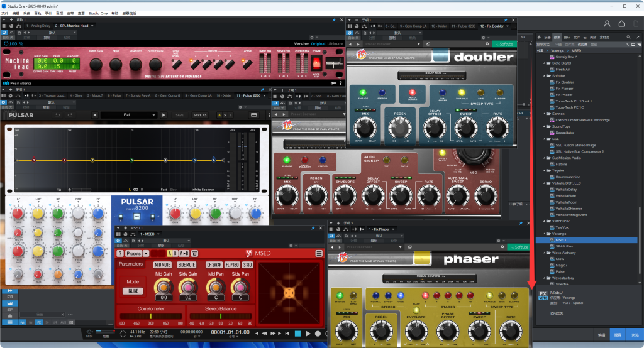Image resolution: width=644 pixels, height=348 pixels.
Task: Click return to zero transport button
Action: click(287, 334)
